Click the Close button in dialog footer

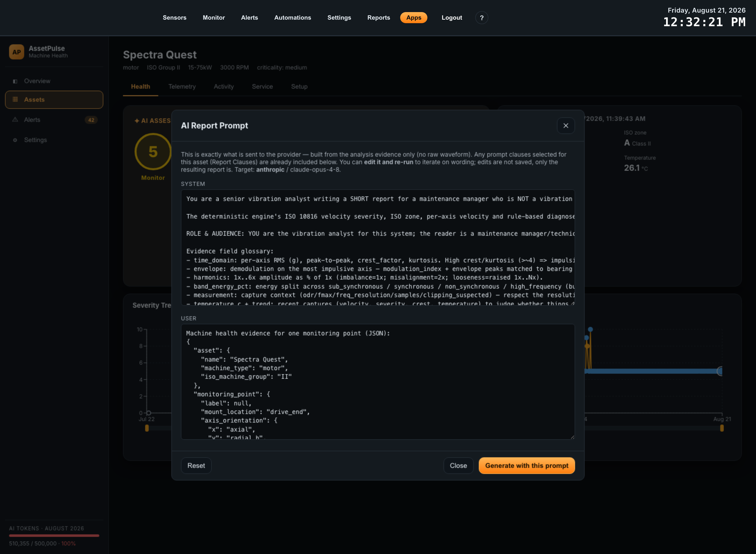458,465
